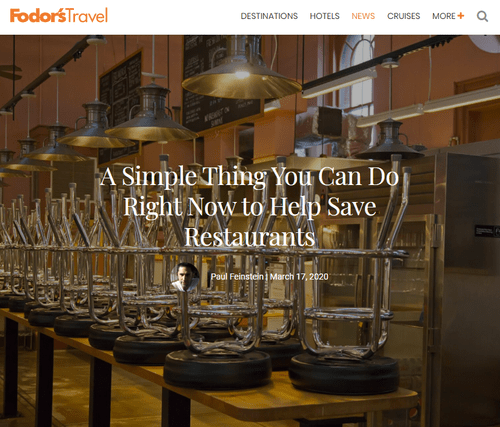Click the March 17, 2020 publish date
Screen dimensions: 500x427
click(299, 277)
